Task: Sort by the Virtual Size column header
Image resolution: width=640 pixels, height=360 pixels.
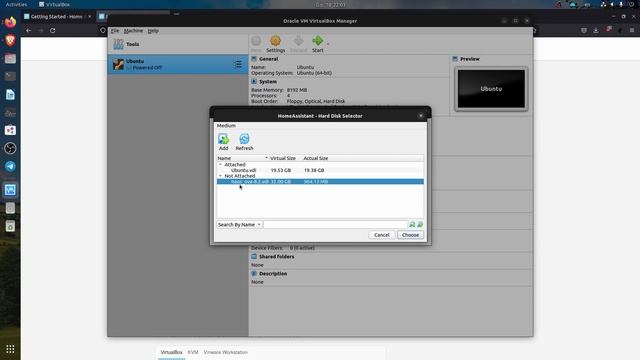Action: click(x=282, y=158)
